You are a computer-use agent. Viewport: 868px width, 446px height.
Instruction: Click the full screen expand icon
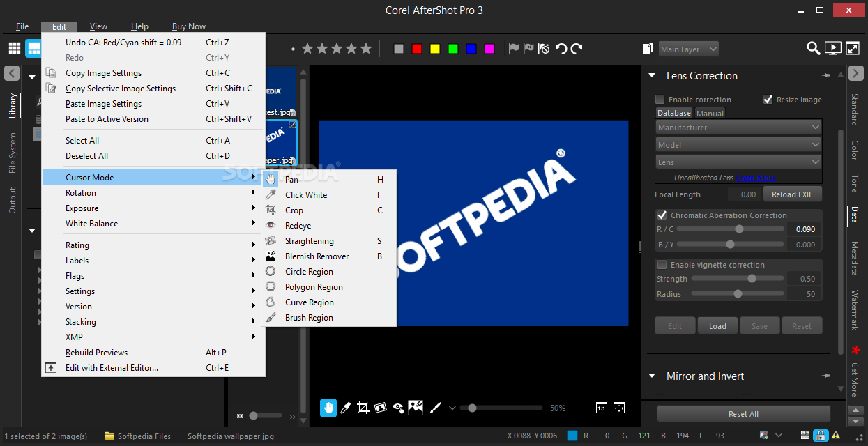[x=853, y=48]
